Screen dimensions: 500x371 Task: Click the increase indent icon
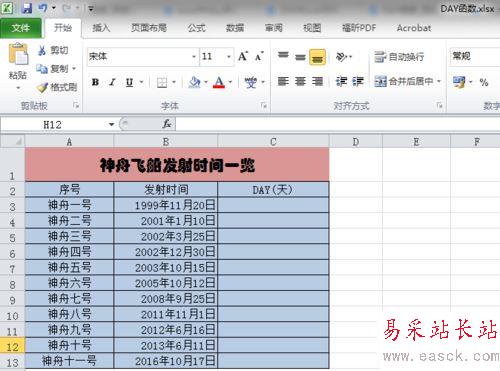tap(358, 81)
